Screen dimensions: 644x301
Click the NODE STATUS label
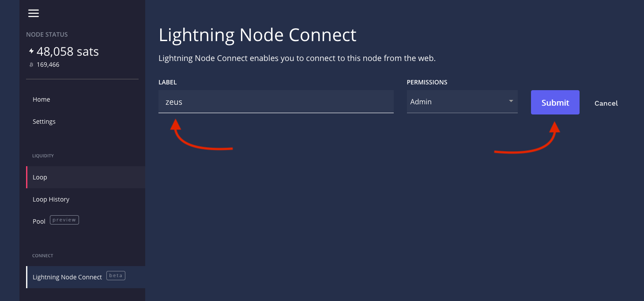click(47, 34)
